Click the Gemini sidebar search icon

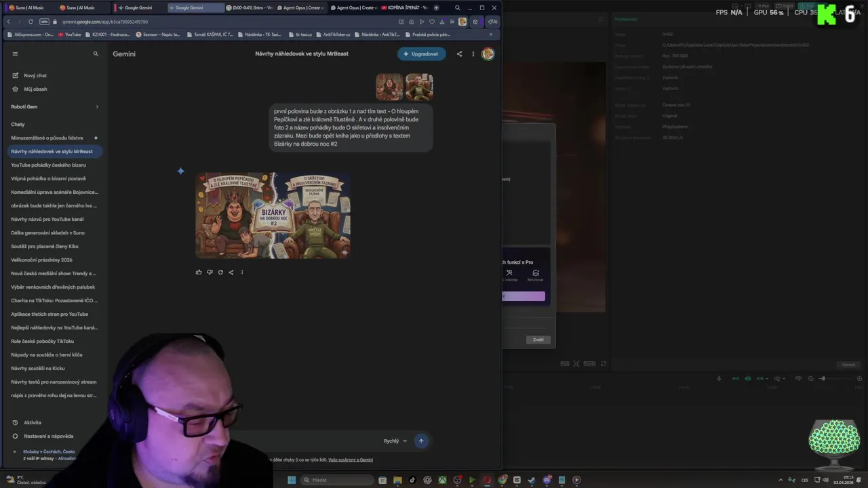(96, 54)
